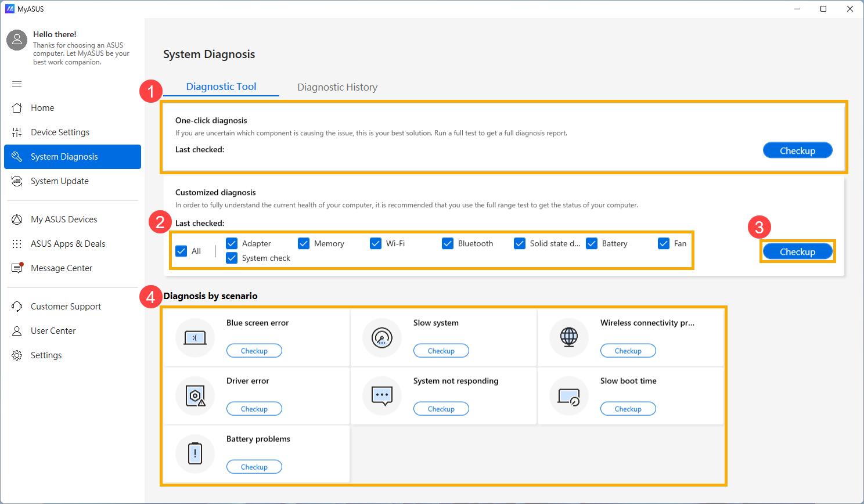864x504 pixels.
Task: Select the Diagnostic Tool tab
Action: [x=221, y=87]
